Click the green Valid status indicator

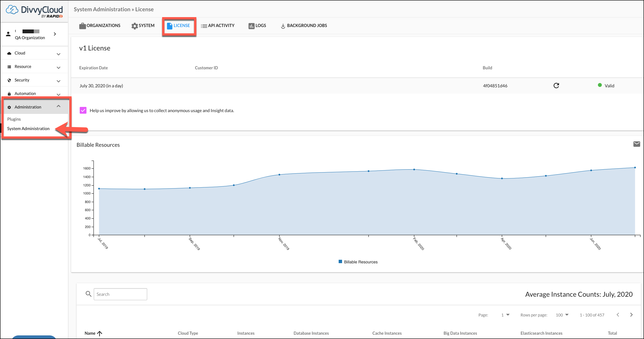coord(599,85)
